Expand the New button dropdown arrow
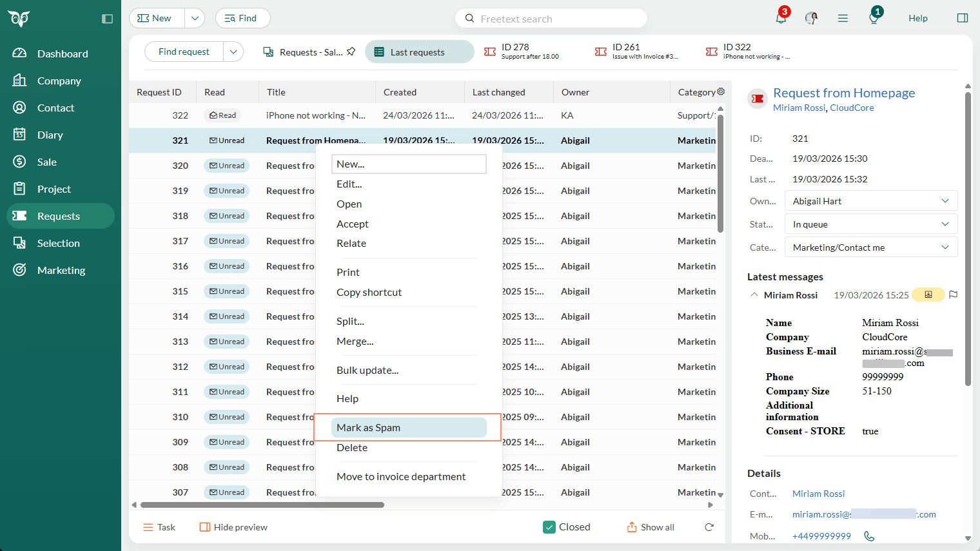This screenshot has height=551, width=980. pos(195,18)
